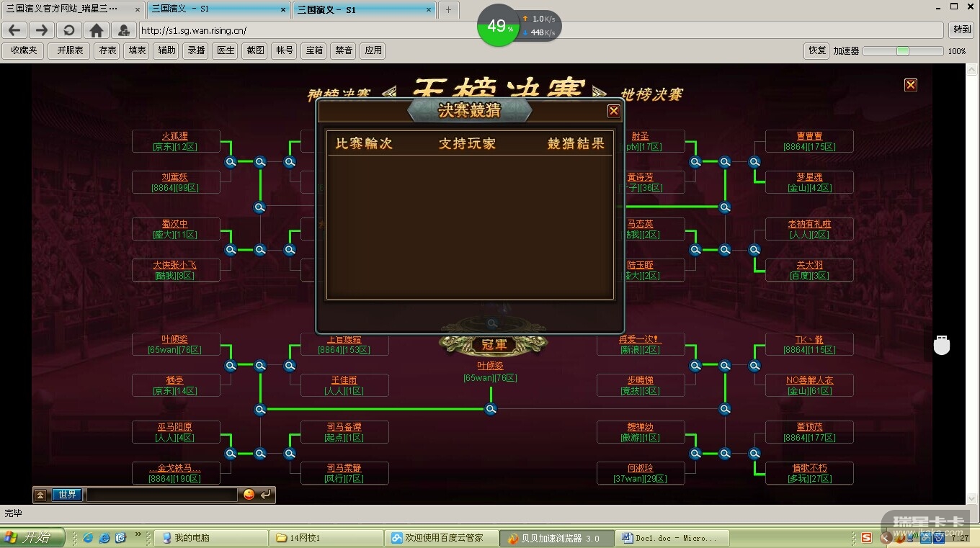980x548 pixels.
Task: Open the Windows 开始 start button
Action: pyautogui.click(x=33, y=538)
